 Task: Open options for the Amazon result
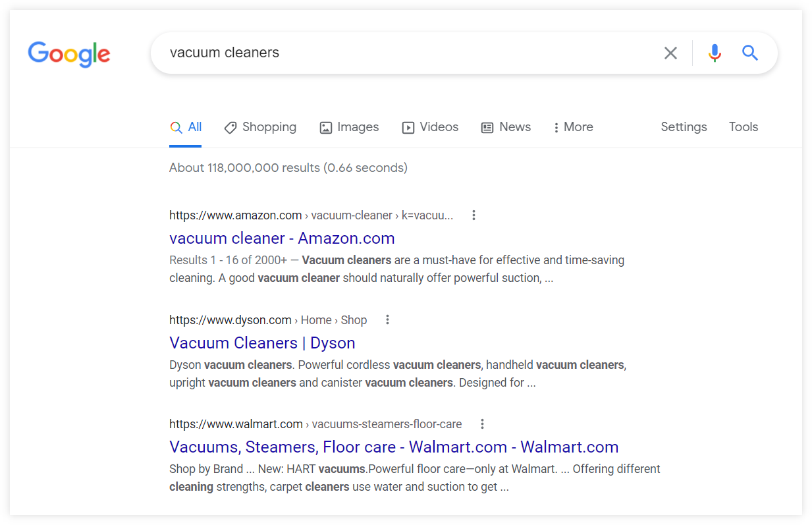tap(474, 215)
